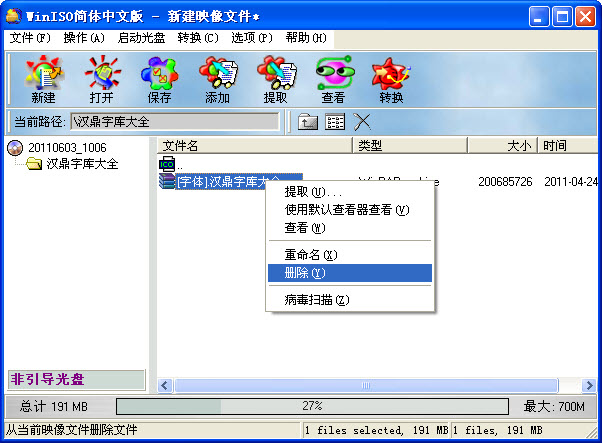
Task: Go up one folder level icon
Action: click(308, 122)
